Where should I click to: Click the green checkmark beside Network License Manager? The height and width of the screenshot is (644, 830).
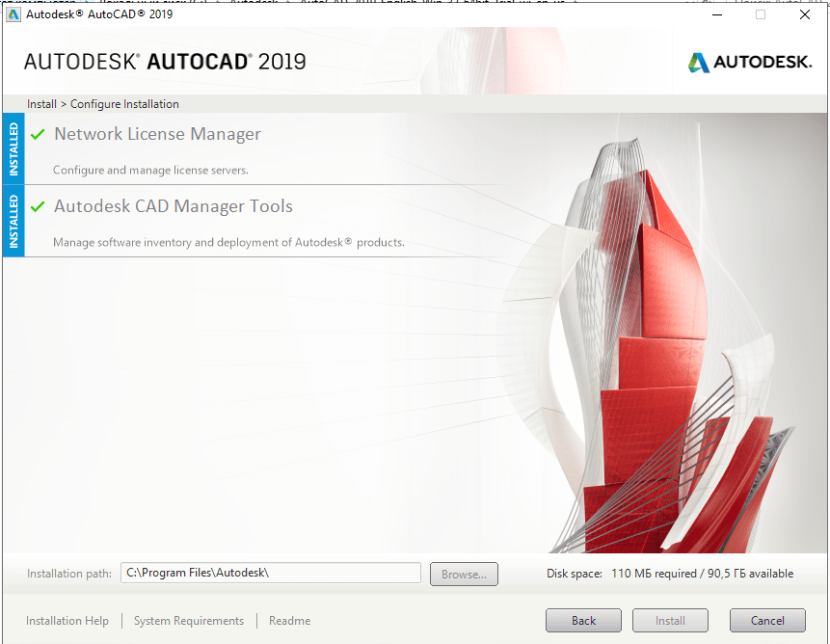(38, 134)
